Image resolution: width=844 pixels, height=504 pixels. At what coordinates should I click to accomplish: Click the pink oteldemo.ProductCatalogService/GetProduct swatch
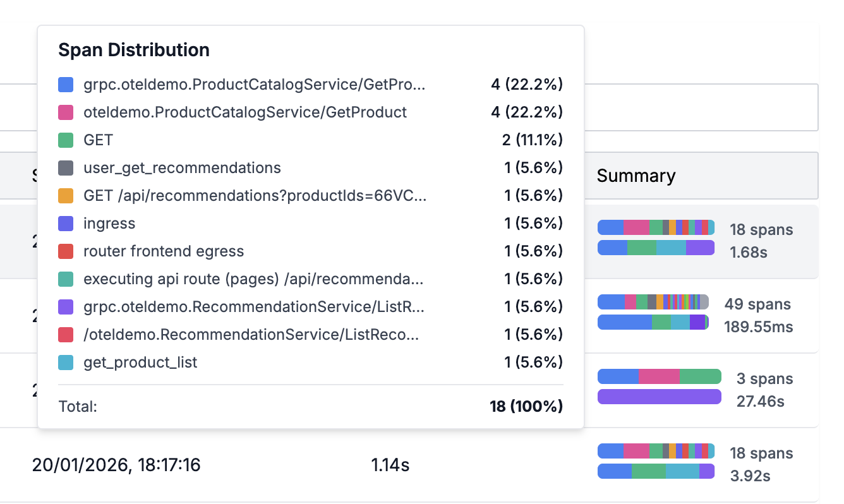click(x=66, y=112)
